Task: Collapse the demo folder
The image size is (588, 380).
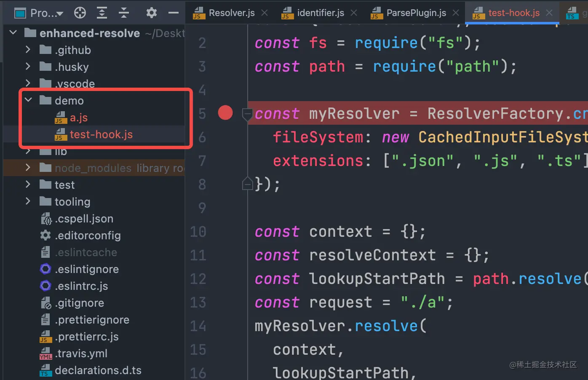Action: [x=28, y=100]
